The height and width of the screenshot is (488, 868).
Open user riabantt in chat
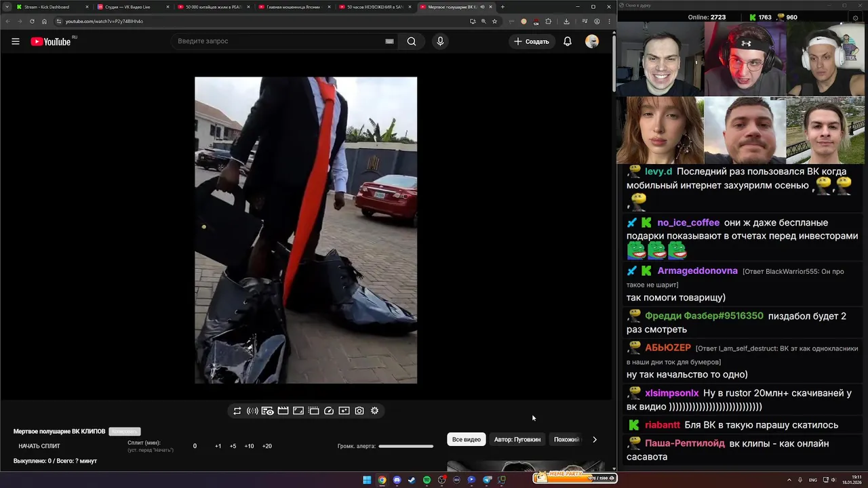tap(663, 425)
